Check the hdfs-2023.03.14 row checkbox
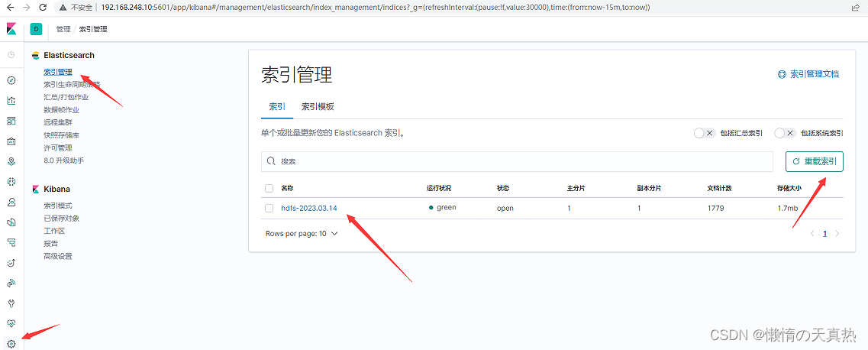The width and height of the screenshot is (868, 350). 269,208
